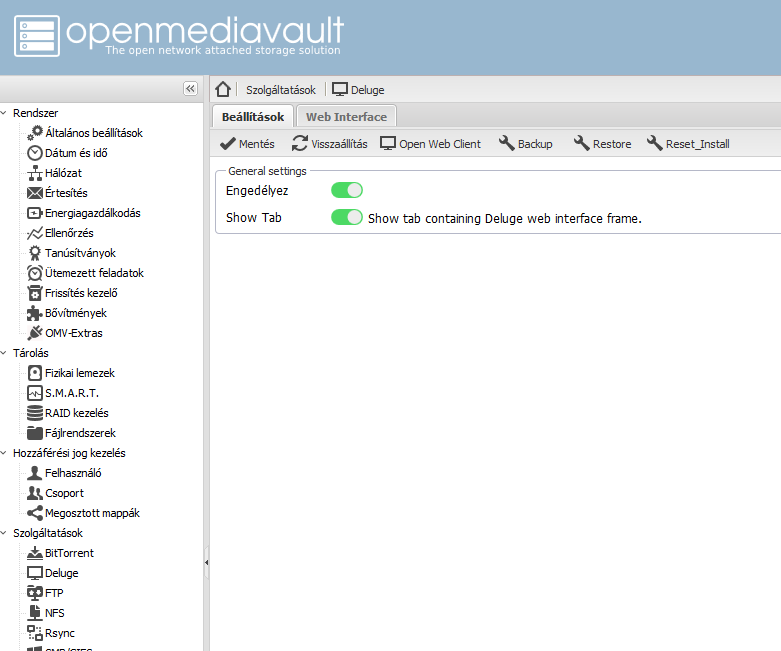Click the package icon for Frissítés kezelő
Viewport: 781px width, 651px height.
[x=35, y=293]
